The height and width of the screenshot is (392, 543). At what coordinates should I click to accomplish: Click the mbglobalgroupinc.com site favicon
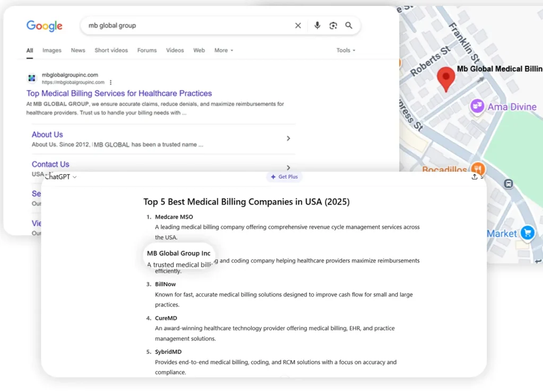click(x=32, y=78)
